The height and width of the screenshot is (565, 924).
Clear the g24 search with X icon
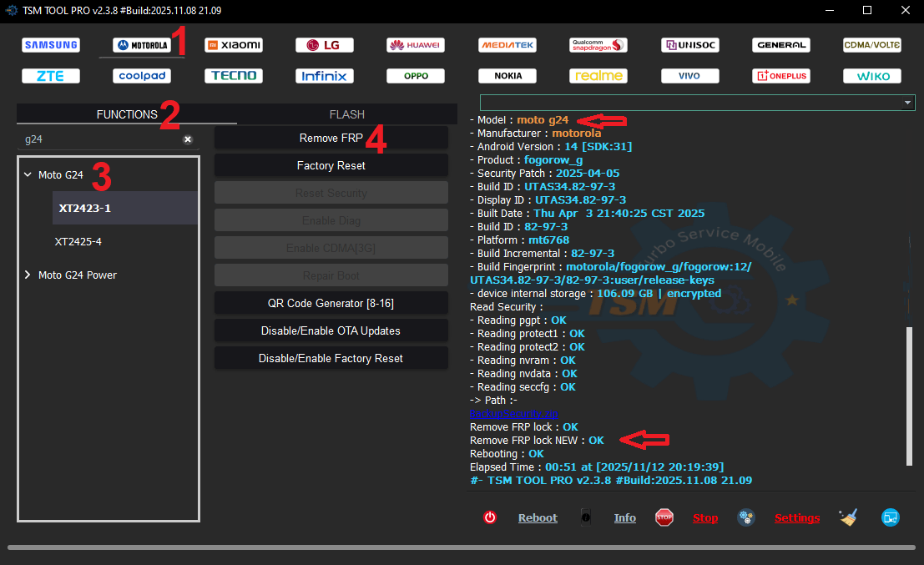coord(188,139)
